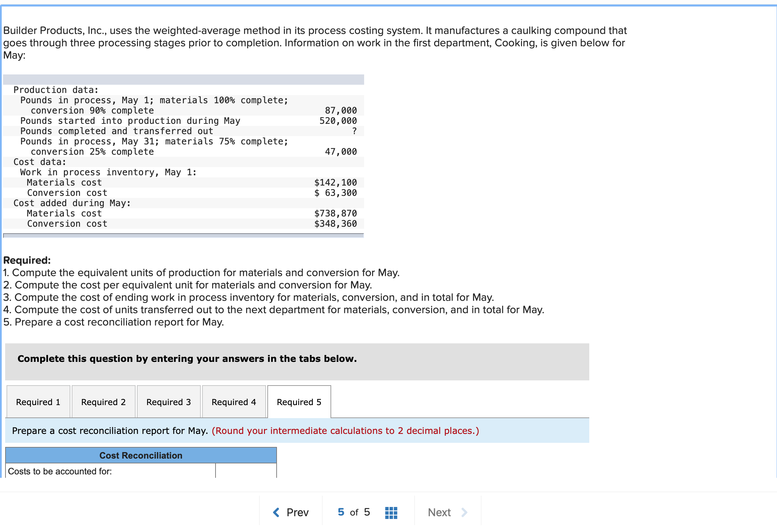777x532 pixels.
Task: Switch to the Required 3 tab
Action: [x=169, y=402]
